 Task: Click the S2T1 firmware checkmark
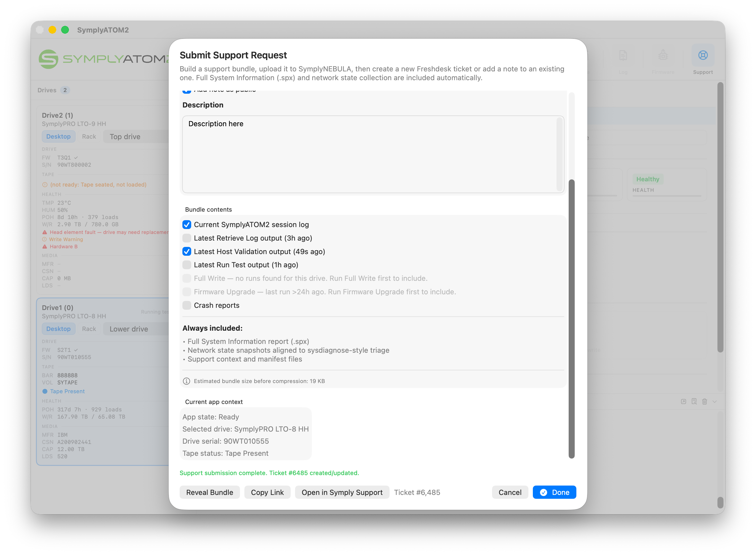pyautogui.click(x=76, y=350)
